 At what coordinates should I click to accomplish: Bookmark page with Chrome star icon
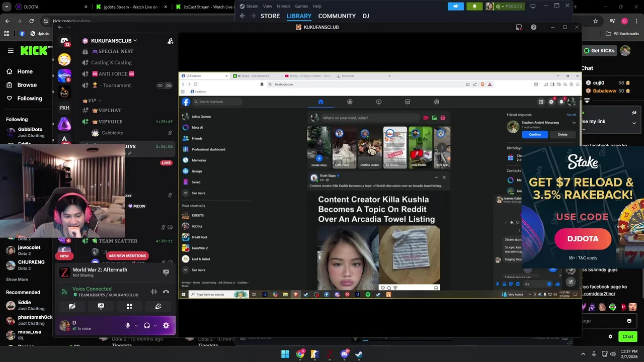coord(596,21)
